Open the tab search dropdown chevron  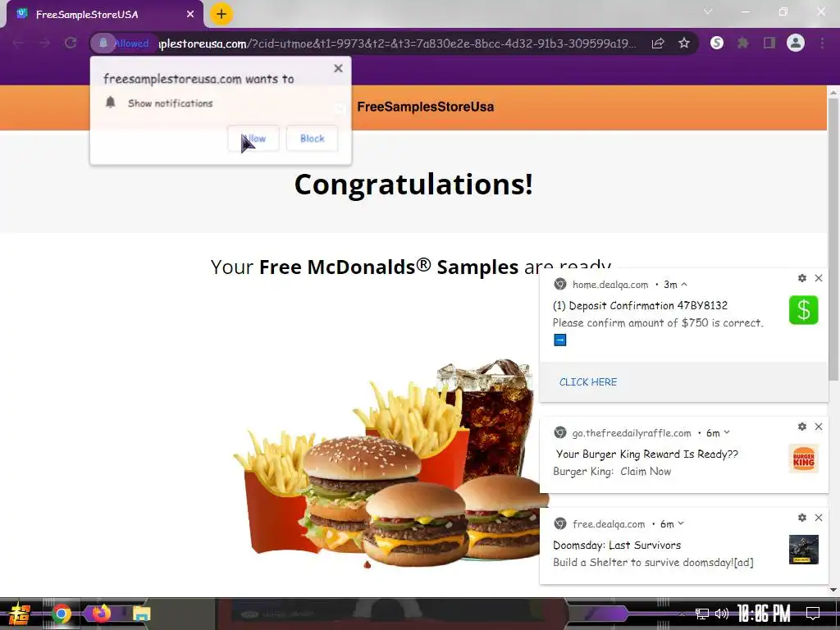[x=708, y=11]
